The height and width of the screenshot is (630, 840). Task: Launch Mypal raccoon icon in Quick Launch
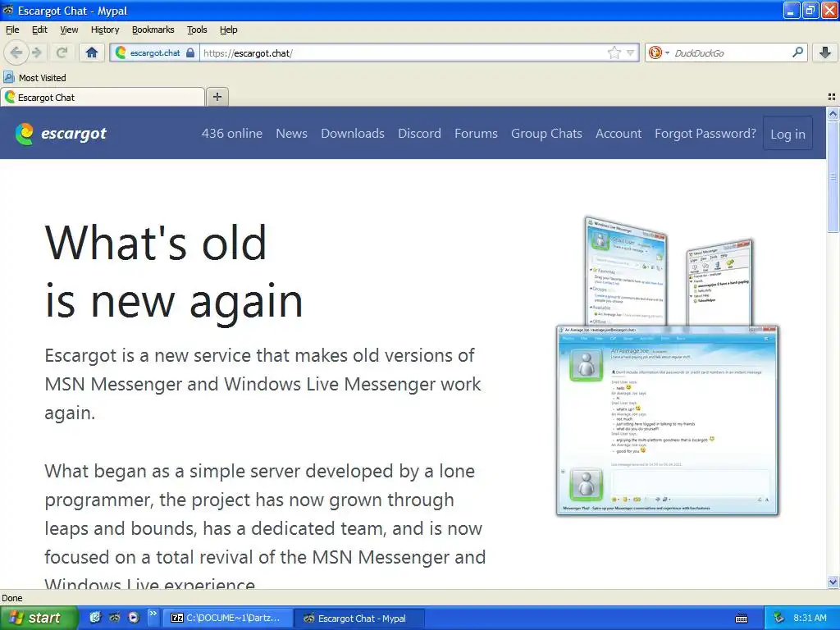[114, 618]
